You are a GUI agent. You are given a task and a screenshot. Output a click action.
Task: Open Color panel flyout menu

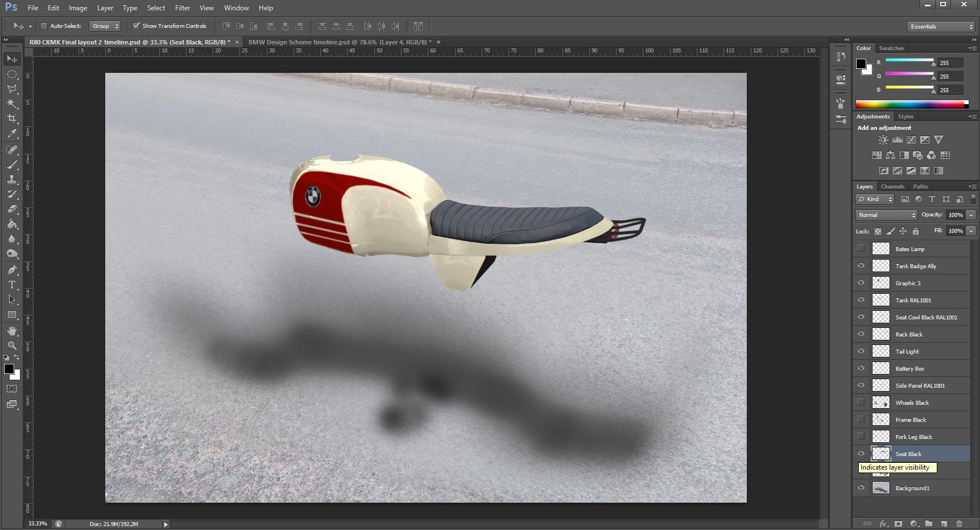point(972,48)
